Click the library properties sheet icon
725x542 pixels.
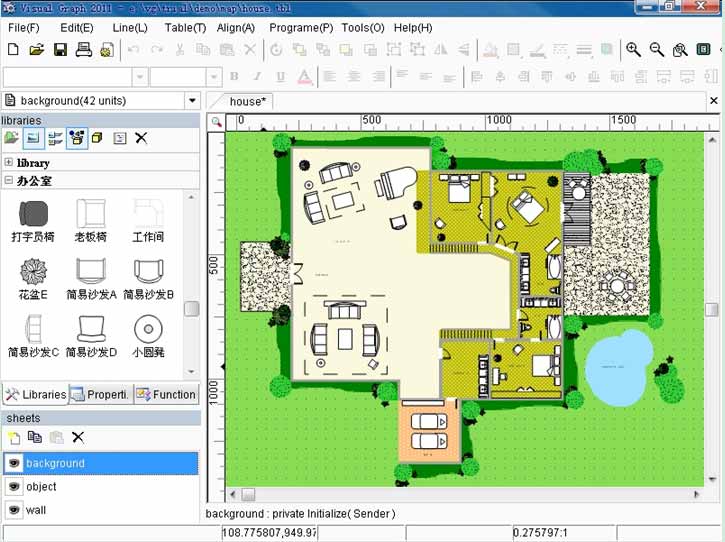(x=120, y=138)
